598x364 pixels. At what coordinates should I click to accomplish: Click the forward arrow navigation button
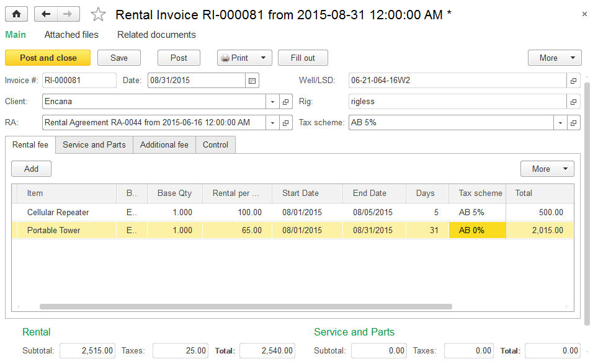click(x=68, y=14)
